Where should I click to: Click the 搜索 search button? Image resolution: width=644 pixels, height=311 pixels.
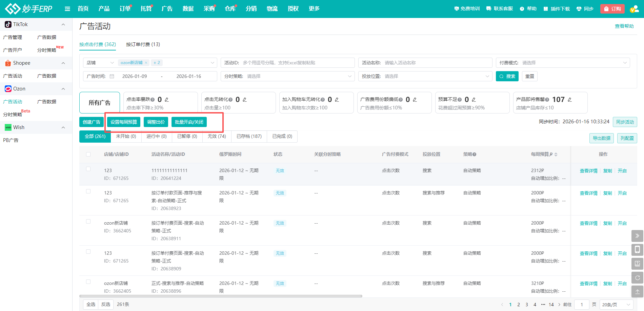point(507,76)
